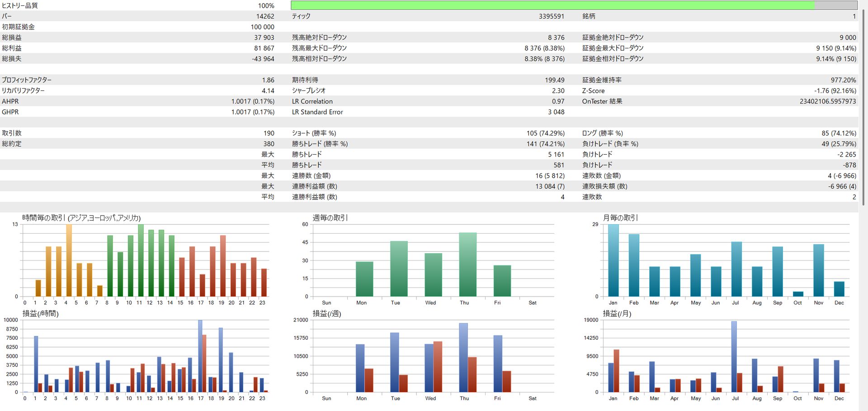Select the プロフィットファクター value 1.86
The height and width of the screenshot is (411, 868).
click(268, 80)
